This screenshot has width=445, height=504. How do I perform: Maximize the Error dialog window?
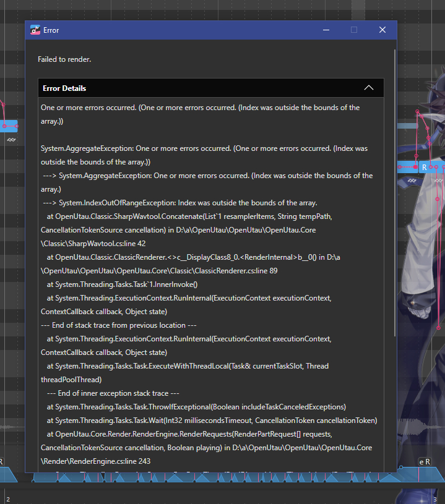(x=354, y=30)
